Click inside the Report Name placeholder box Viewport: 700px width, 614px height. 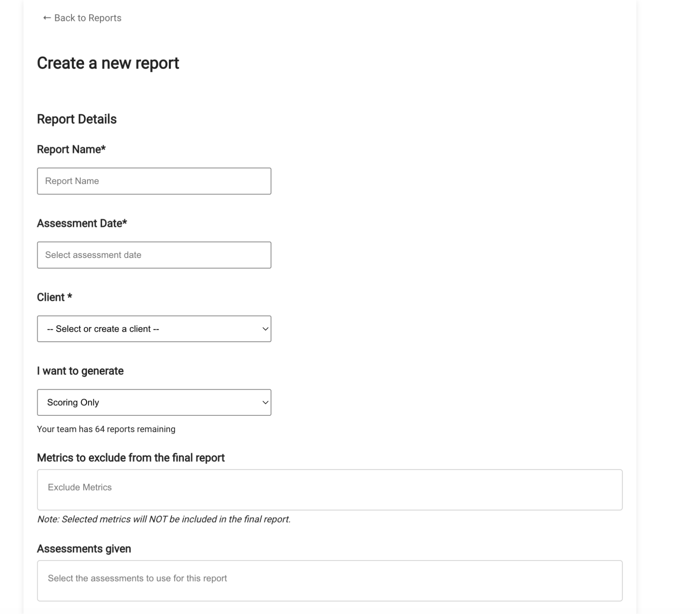point(154,181)
